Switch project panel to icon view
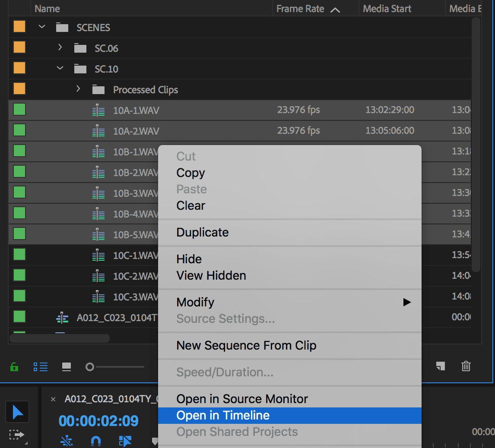This screenshot has height=448, width=495. tap(67, 367)
